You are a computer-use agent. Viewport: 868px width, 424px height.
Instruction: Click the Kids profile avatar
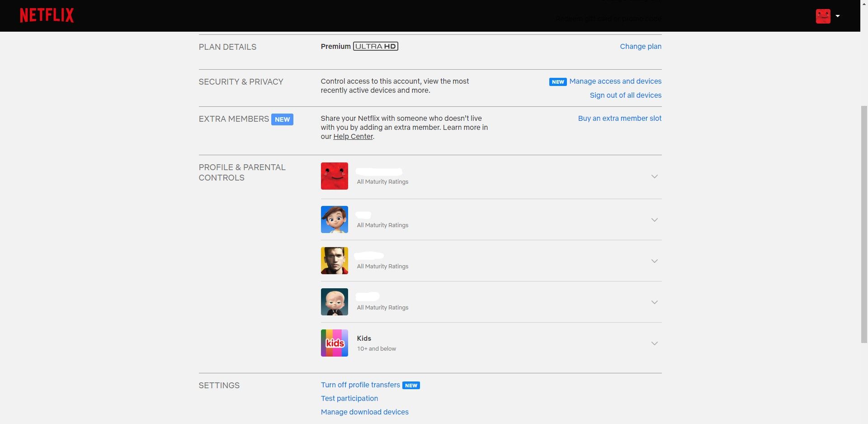coord(334,343)
